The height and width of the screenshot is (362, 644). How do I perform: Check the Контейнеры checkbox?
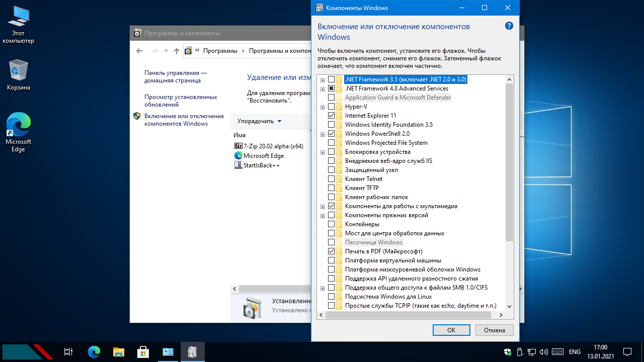point(331,224)
